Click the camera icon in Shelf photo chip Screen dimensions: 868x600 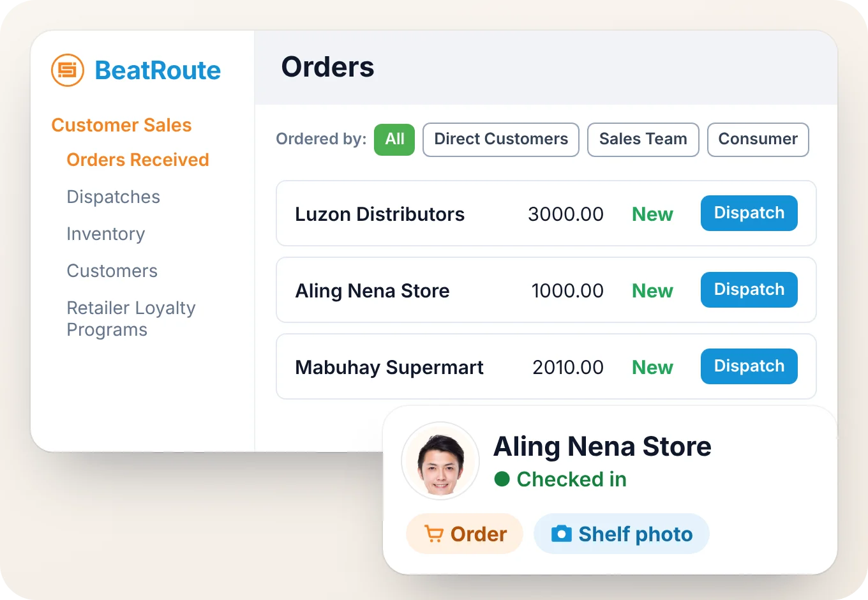tap(562, 534)
